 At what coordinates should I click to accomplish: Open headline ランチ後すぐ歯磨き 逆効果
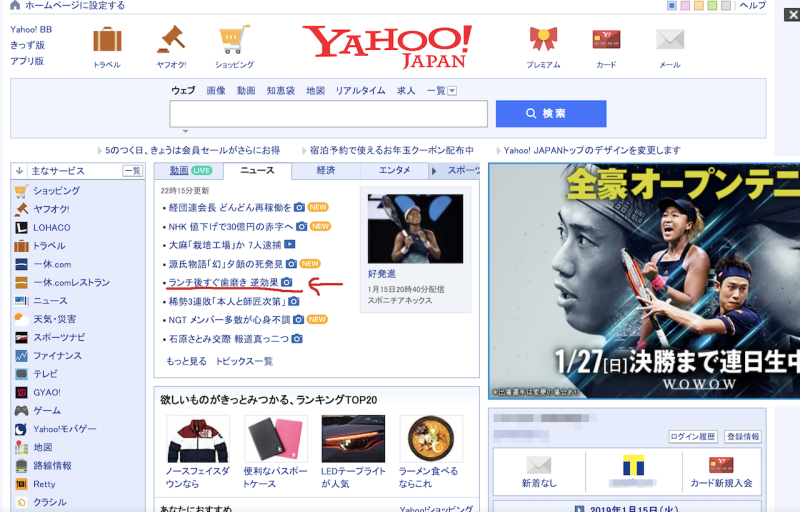pyautogui.click(x=223, y=283)
